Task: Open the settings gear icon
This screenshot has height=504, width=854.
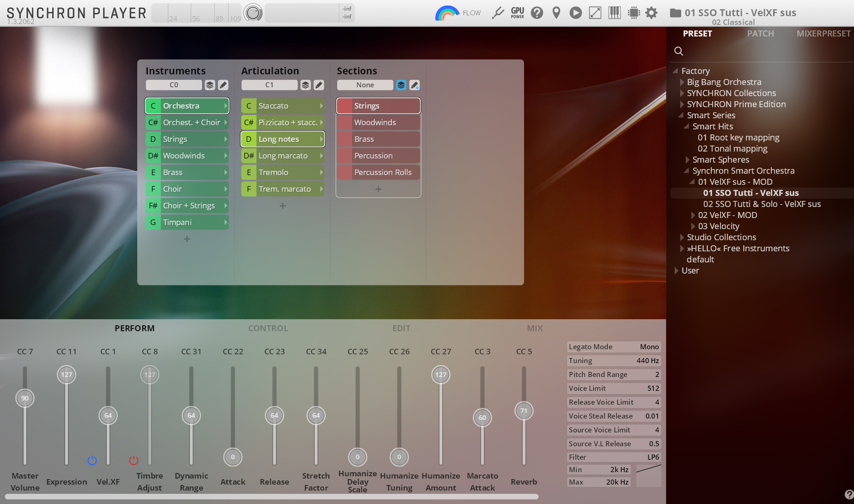Action: [x=651, y=12]
